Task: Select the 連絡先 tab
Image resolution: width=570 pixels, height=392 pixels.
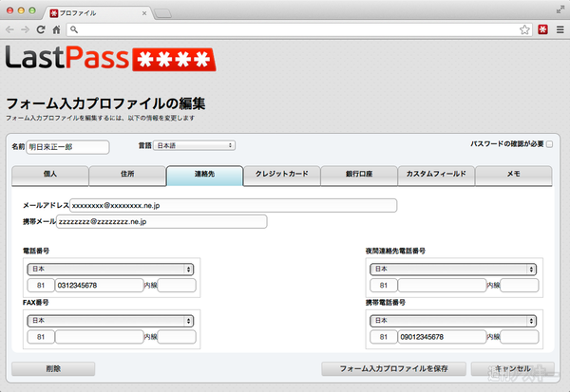Action: (x=204, y=176)
